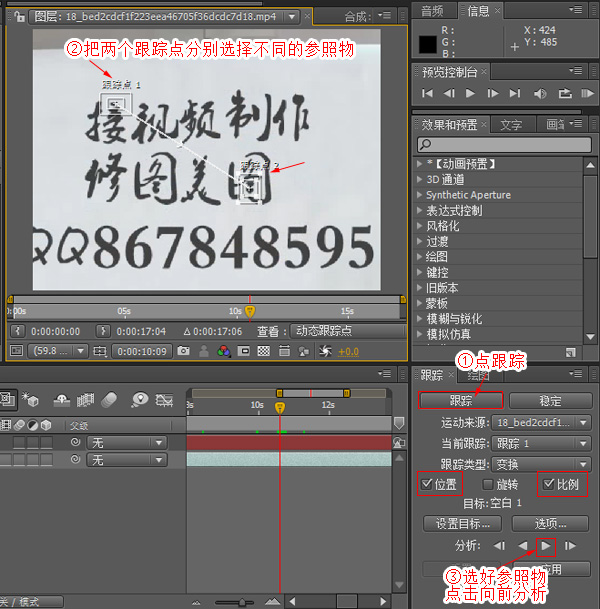Toggle the region of interest icon

tap(243, 351)
